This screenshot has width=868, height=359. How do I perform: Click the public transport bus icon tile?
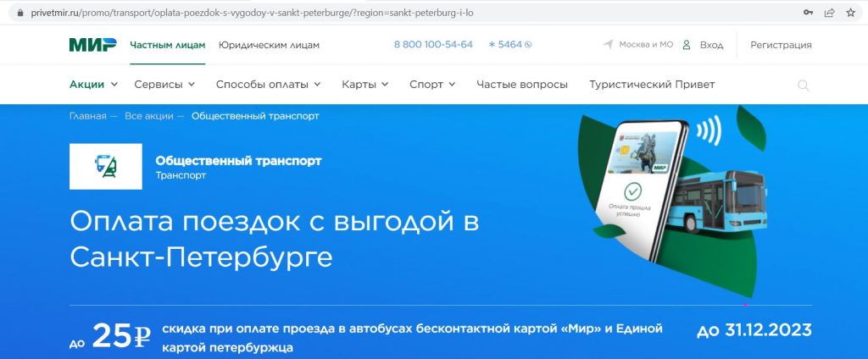pos(106,167)
